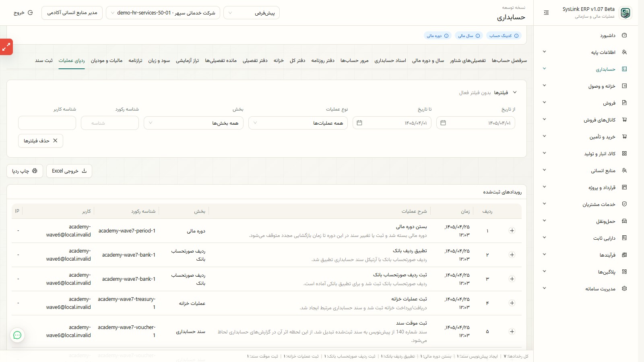Expand the فروش sidebar chevron
The image size is (644, 362).
[x=544, y=103]
